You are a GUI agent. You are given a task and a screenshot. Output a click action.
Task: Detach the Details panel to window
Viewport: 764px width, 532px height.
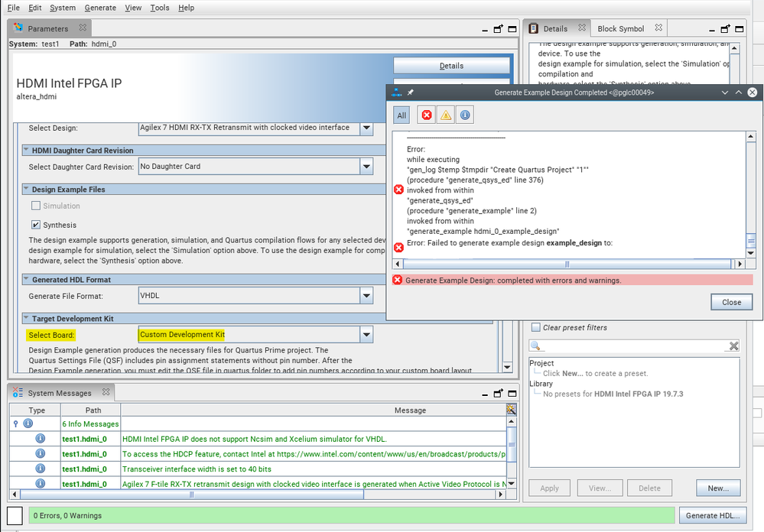[726, 29]
